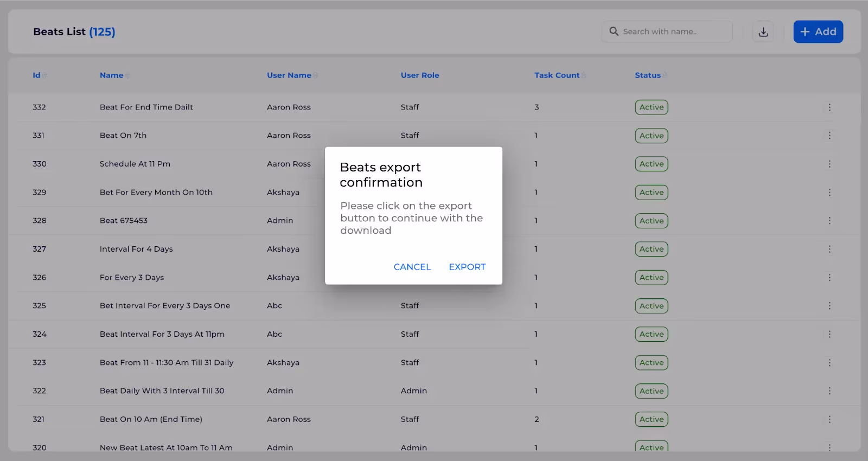Click the download export icon

tap(763, 31)
